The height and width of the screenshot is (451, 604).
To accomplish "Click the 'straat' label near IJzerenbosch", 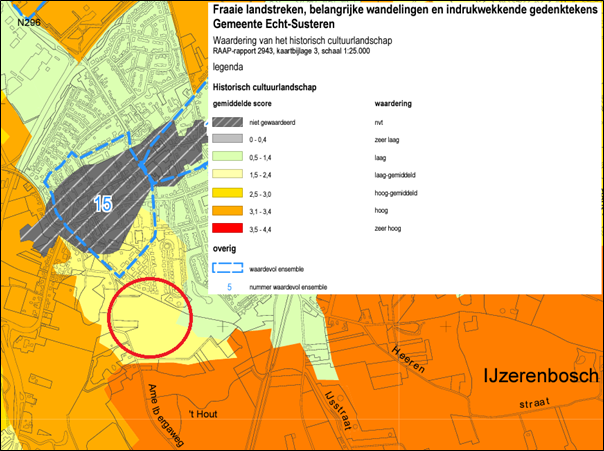I will tap(534, 403).
